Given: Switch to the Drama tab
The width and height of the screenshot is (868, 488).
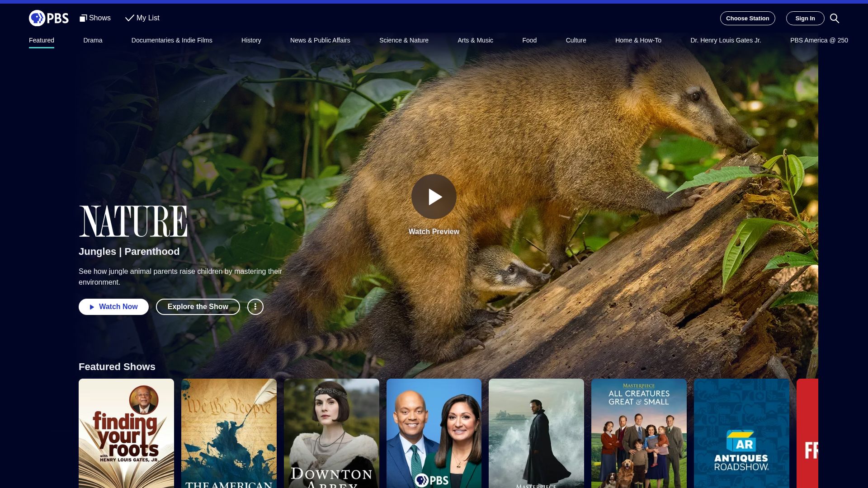Looking at the screenshot, I should 93,40.
